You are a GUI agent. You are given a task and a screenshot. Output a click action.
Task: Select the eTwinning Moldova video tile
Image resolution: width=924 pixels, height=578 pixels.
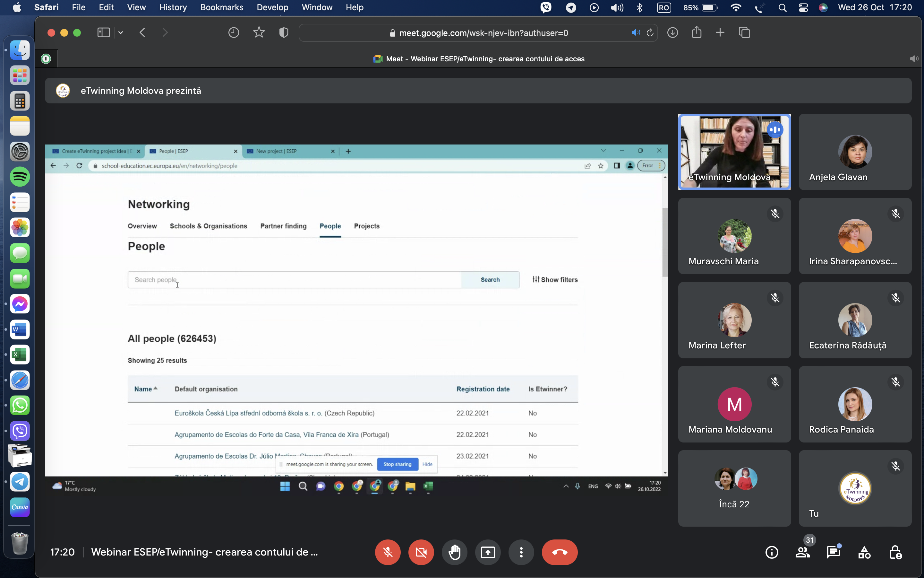[x=734, y=152]
